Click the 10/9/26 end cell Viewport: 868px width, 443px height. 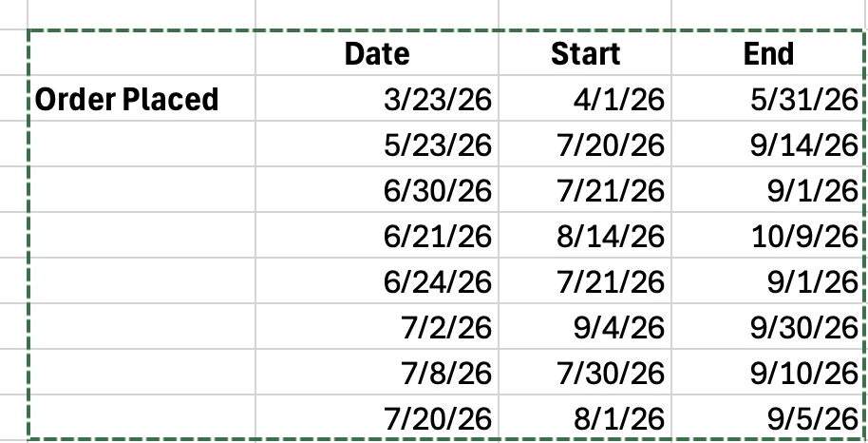pyautogui.click(x=768, y=235)
